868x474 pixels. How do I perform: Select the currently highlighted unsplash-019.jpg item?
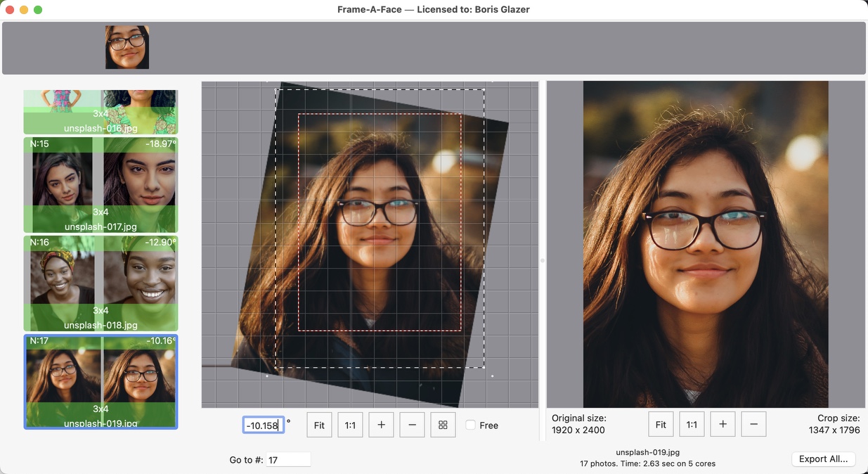tap(100, 381)
